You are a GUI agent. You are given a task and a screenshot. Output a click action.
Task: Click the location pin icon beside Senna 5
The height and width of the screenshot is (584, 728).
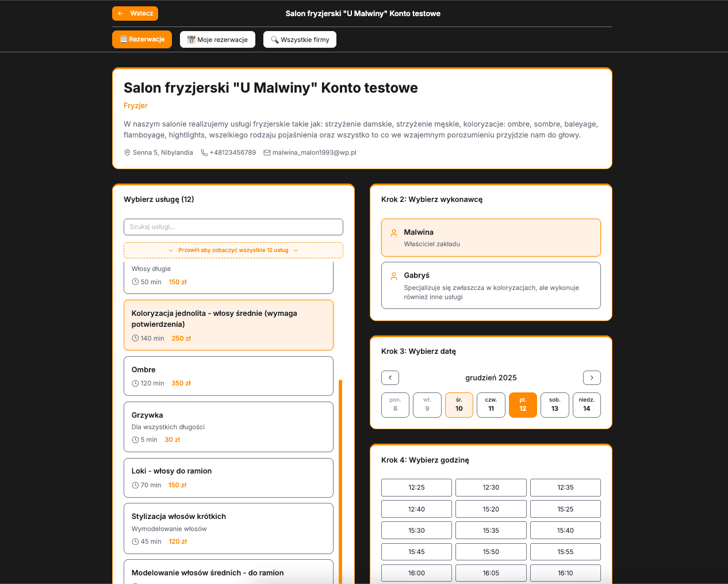(x=127, y=152)
